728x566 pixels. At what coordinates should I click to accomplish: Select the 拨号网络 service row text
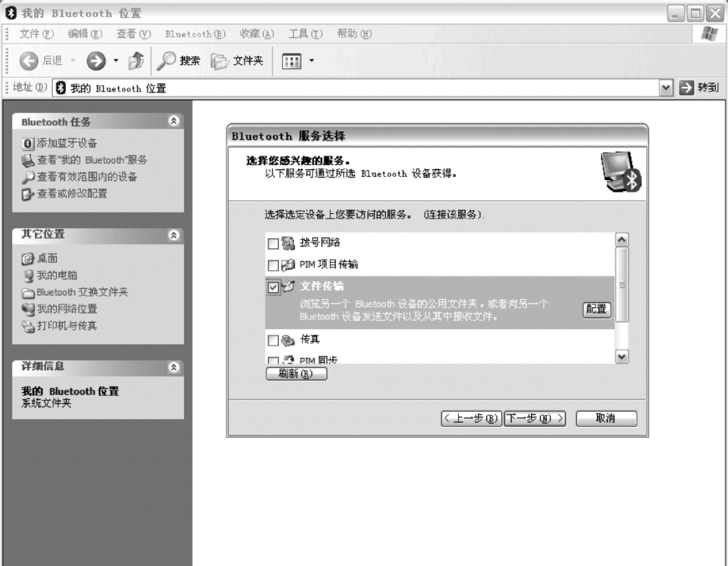(x=320, y=243)
